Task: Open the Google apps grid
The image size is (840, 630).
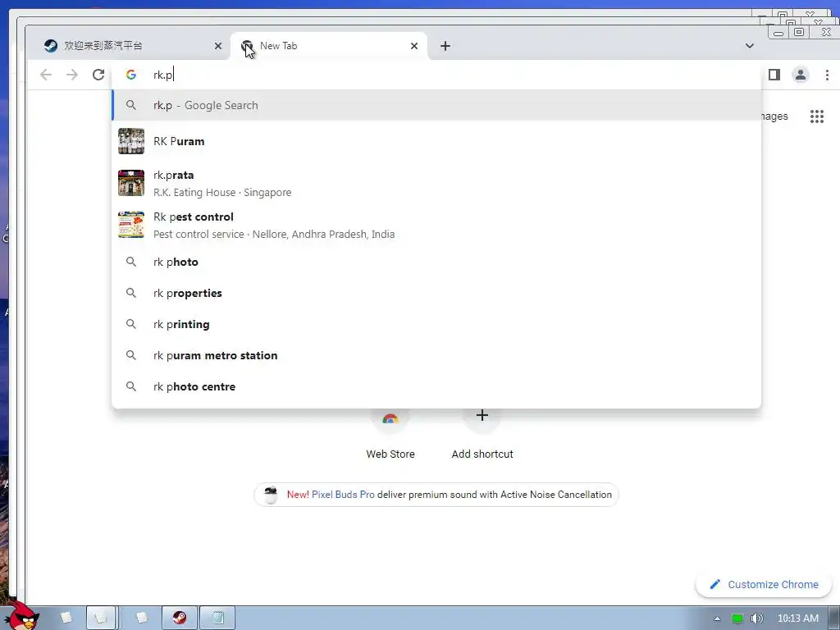Action: (x=817, y=116)
